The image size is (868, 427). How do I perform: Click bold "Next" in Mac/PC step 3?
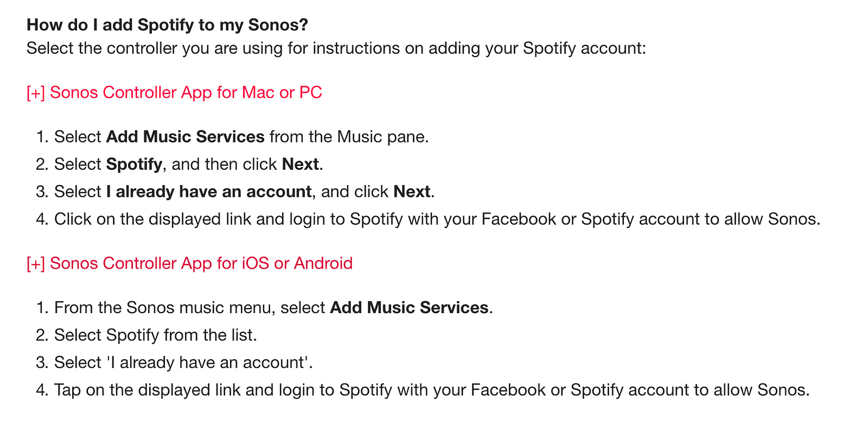[x=412, y=192]
